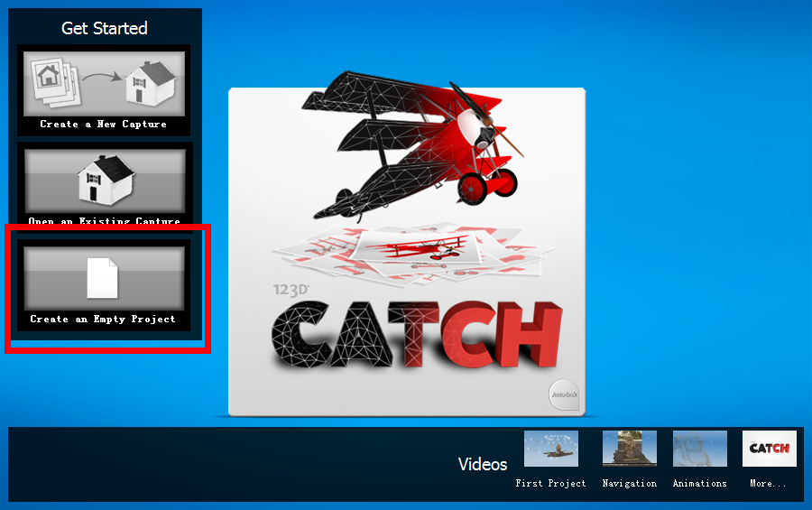Click the 'Videos' heading in the bottom bar

(482, 464)
